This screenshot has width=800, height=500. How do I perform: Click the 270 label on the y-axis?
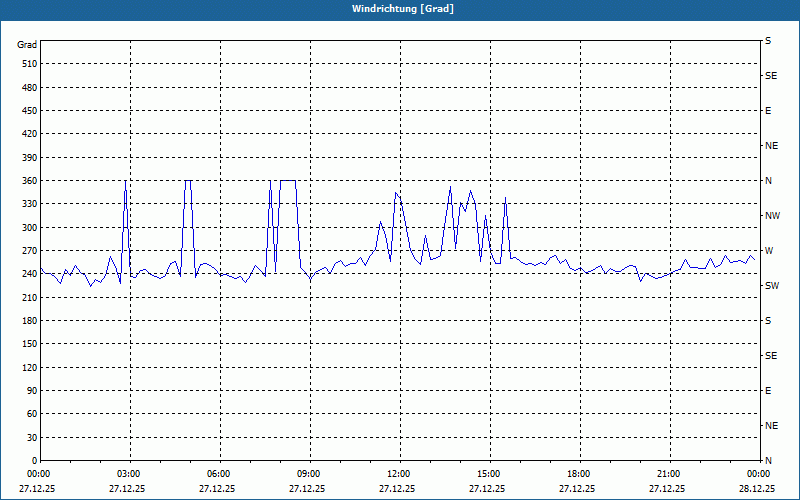point(27,251)
